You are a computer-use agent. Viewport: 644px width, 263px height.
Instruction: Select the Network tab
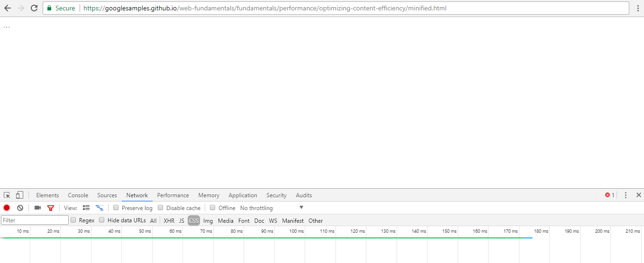[x=137, y=195]
